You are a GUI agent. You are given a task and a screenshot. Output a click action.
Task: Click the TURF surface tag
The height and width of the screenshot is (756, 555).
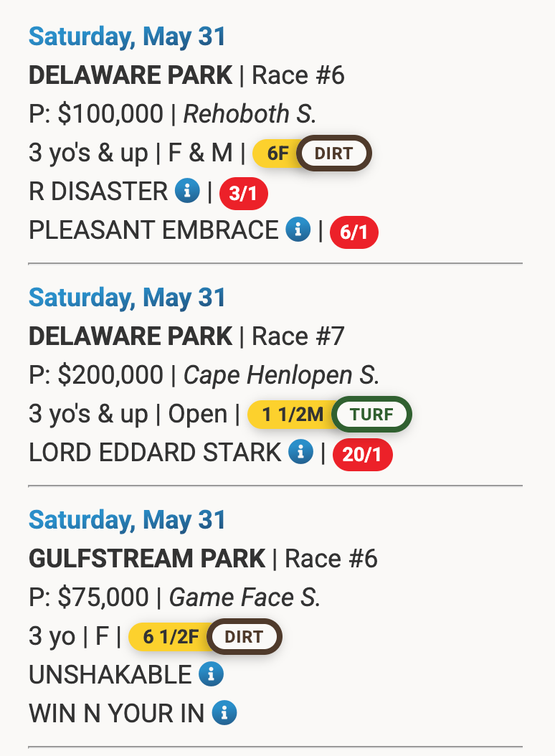pos(371,414)
